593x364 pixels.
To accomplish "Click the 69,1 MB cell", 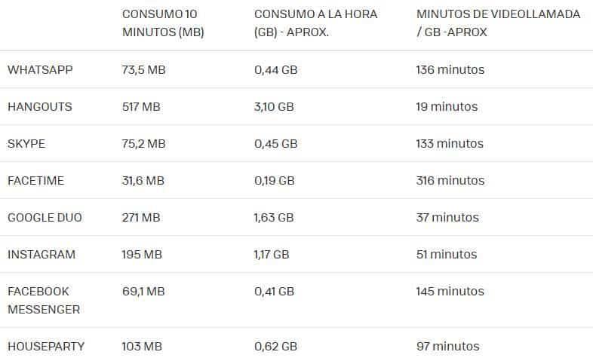I will [143, 291].
